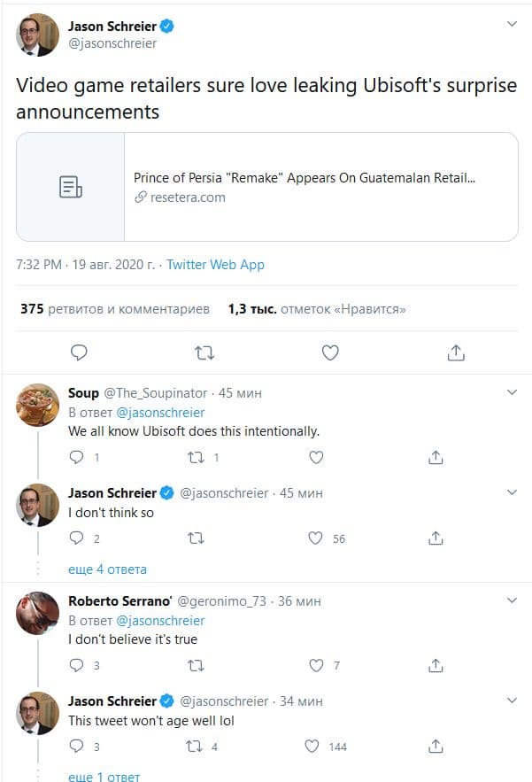Retweet Soup's reply tweet

197,458
